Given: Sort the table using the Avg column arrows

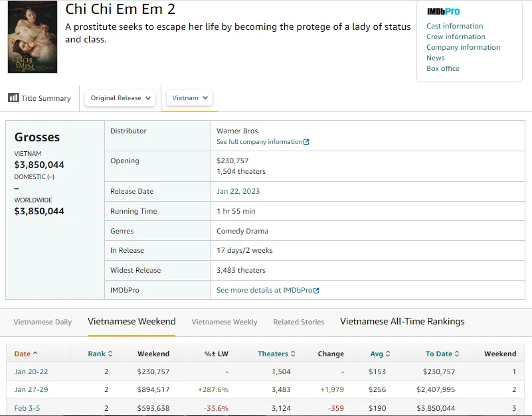Looking at the screenshot, I should pos(389,354).
